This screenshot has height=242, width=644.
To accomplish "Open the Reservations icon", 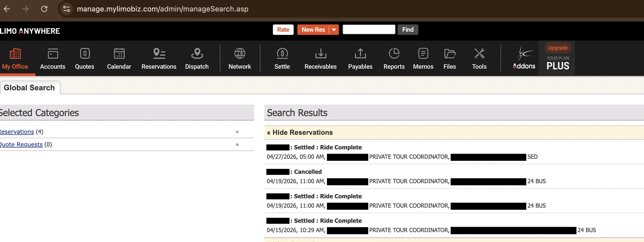I will pos(159,53).
